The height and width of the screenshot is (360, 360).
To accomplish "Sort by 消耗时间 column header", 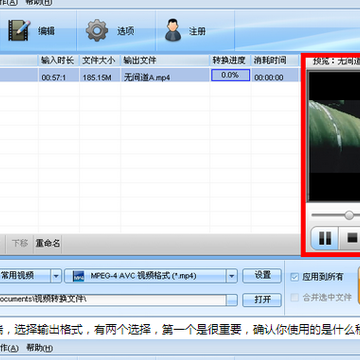I will tap(275, 60).
